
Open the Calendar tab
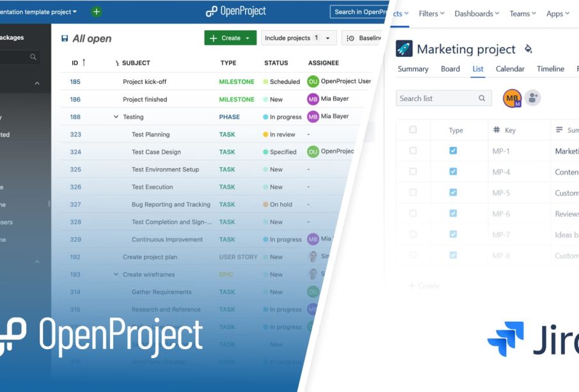pyautogui.click(x=510, y=69)
